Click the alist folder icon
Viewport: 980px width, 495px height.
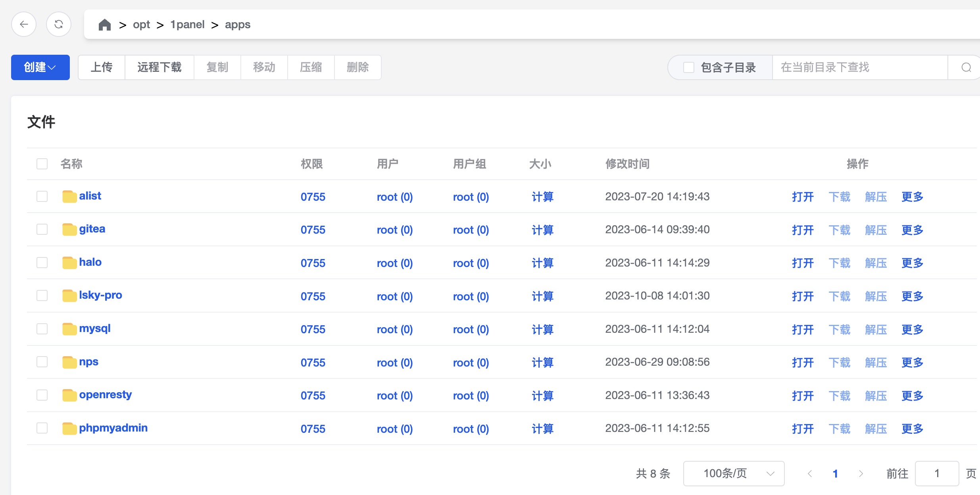(69, 196)
